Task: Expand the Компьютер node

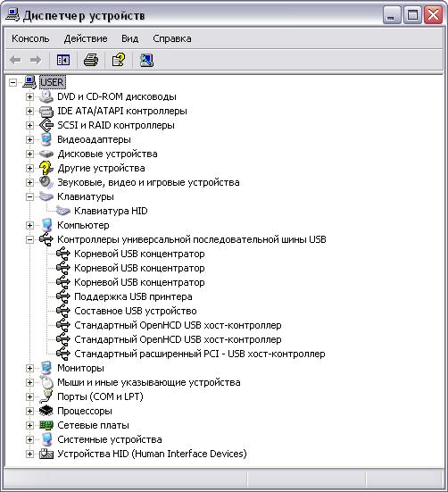Action: 29,225
